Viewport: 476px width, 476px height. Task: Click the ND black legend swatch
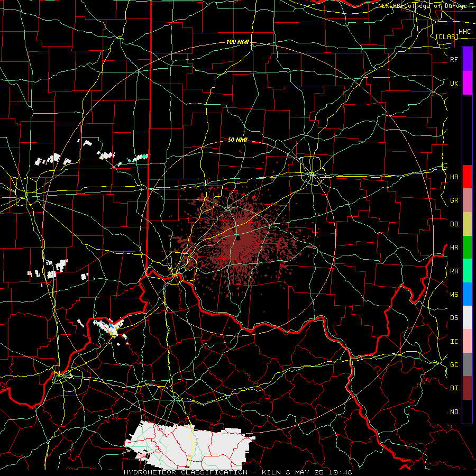click(467, 411)
